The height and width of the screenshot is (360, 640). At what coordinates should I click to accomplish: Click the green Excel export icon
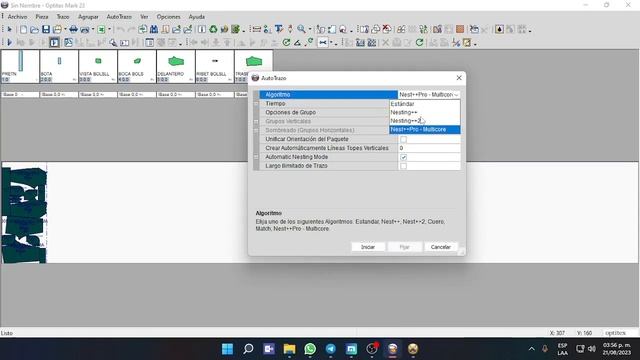pos(101,29)
